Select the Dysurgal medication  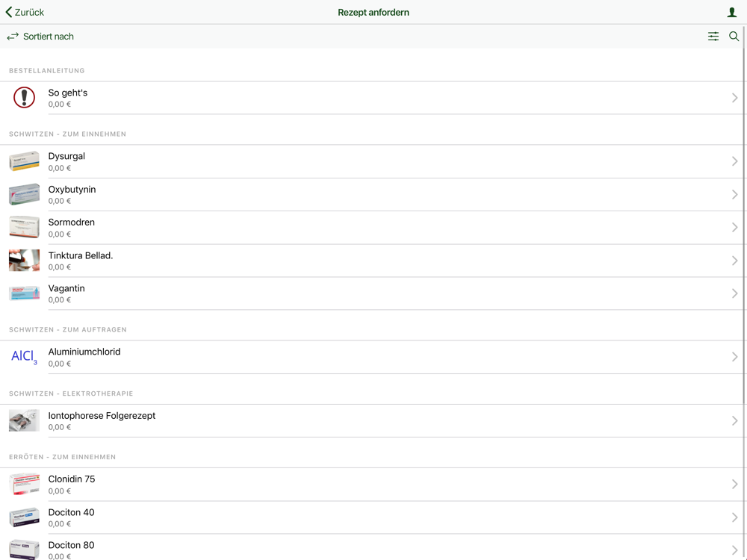373,161
